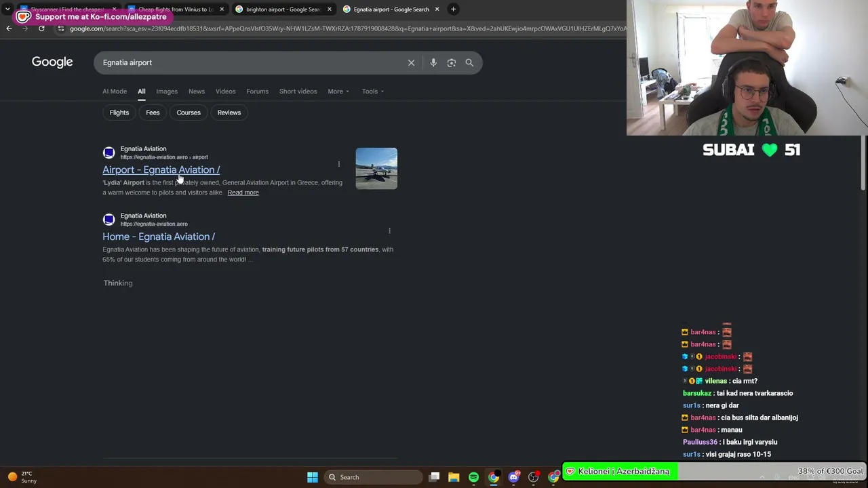The width and height of the screenshot is (868, 488).
Task: Filter by the Reviews chip
Action: coord(229,113)
